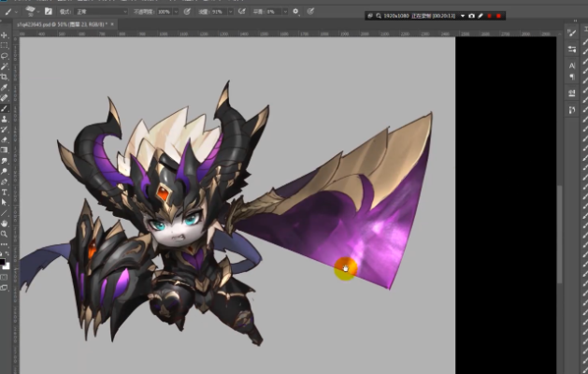Open smoothing options gear
This screenshot has width=588, height=374.
coord(295,11)
